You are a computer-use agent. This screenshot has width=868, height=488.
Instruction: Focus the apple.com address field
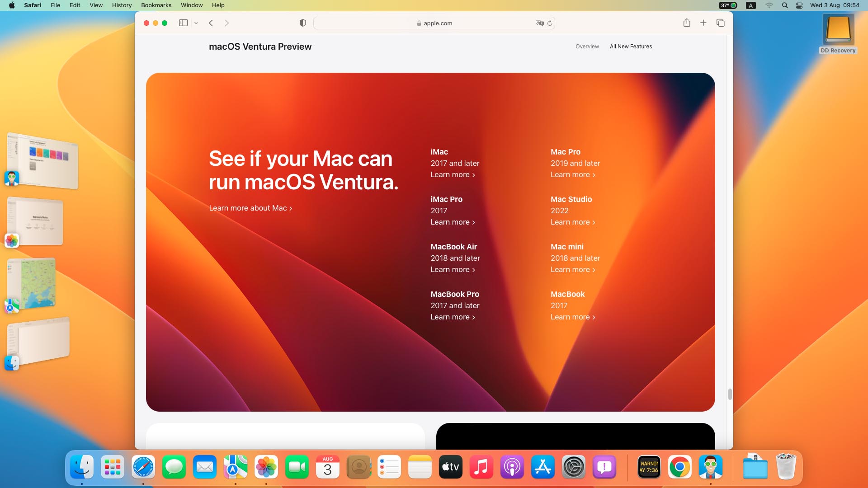tap(434, 23)
